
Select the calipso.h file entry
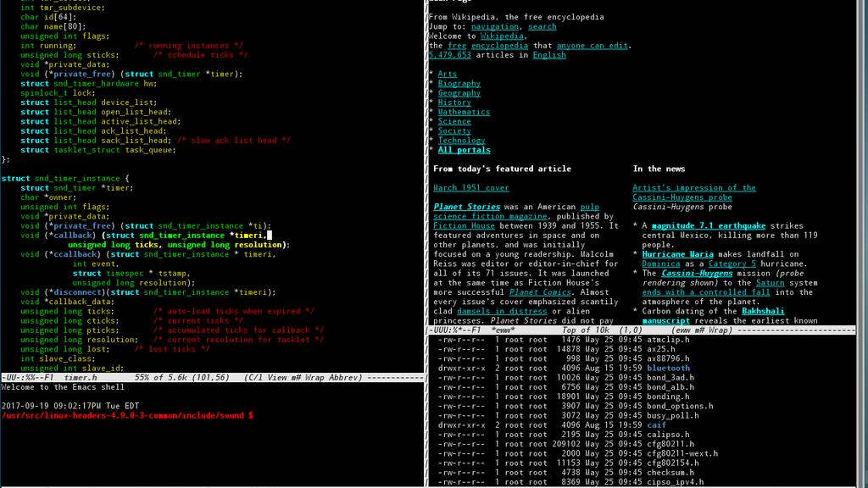point(668,435)
